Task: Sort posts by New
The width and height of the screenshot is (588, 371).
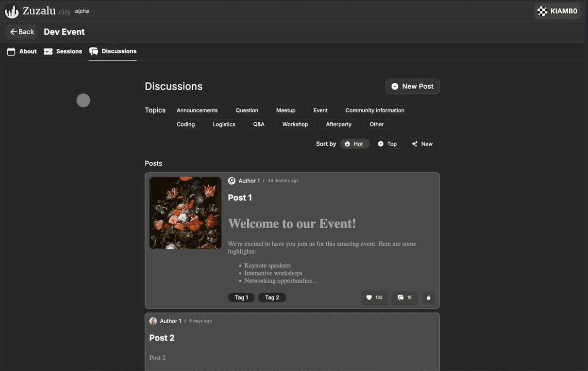Action: pyautogui.click(x=422, y=144)
